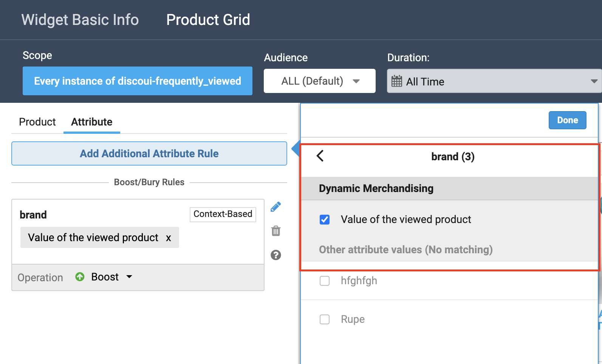Viewport: 602px width, 364px height.
Task: Check the Rupe brand checkbox
Action: pos(325,319)
